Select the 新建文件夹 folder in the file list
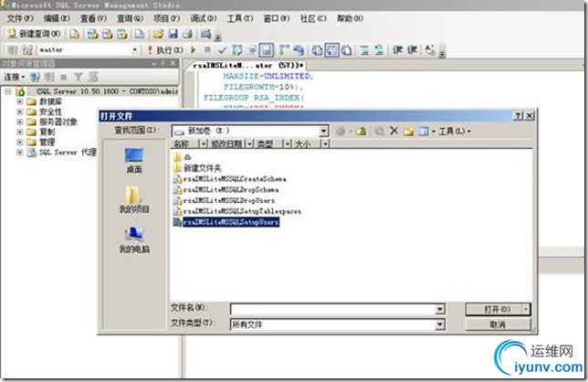 click(x=197, y=168)
